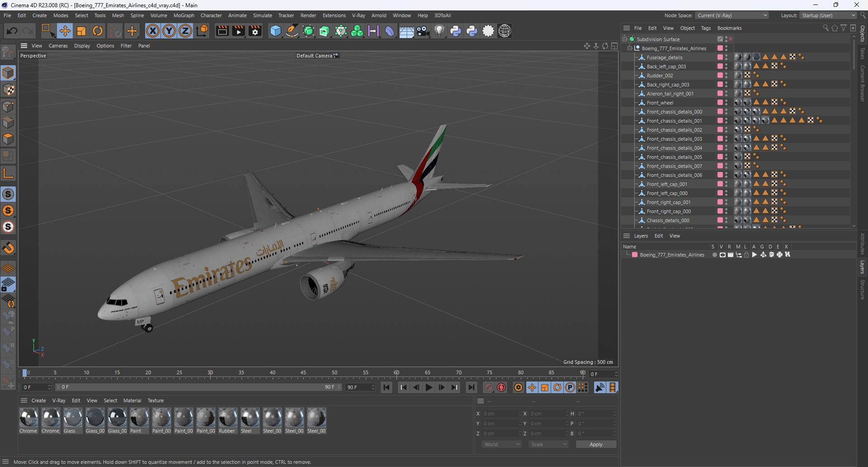Click the globe wireframe icon in toolbar

505,31
